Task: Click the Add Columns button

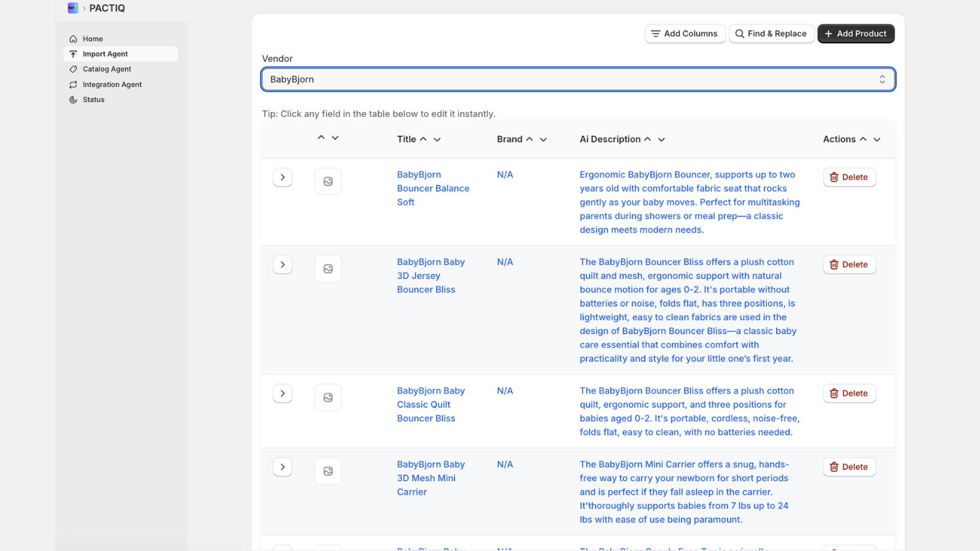Action: coord(685,34)
